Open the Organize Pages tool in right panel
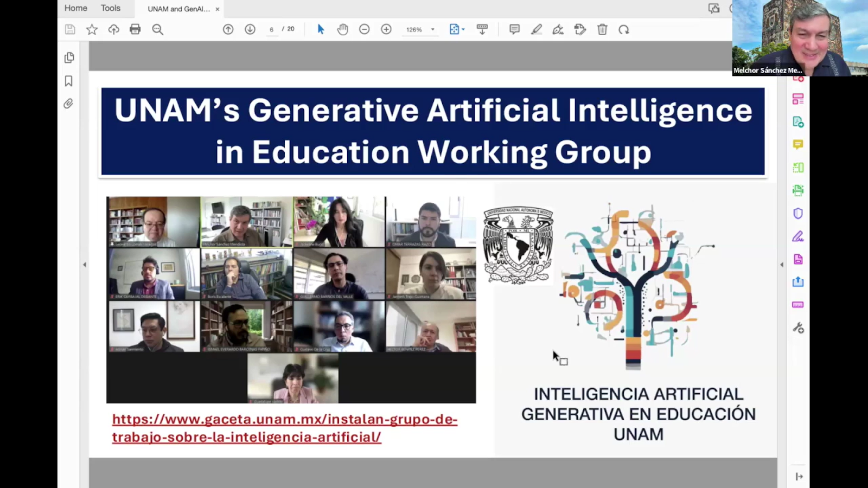This screenshot has width=868, height=488. coord(798,99)
